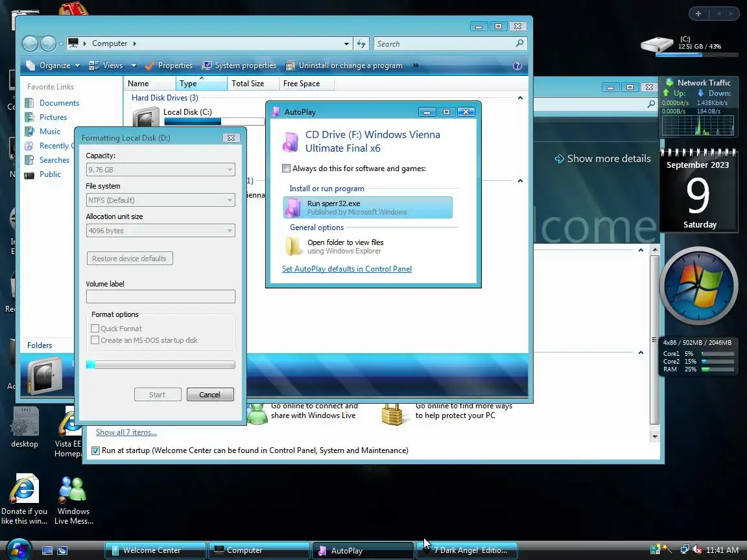This screenshot has width=747, height=560.
Task: Click System properties in toolbar
Action: pos(239,65)
